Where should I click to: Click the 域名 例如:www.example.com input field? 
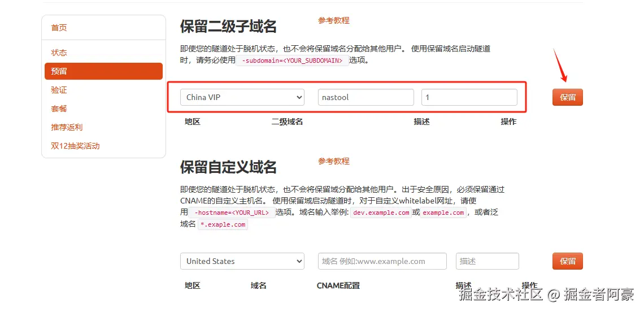tap(382, 261)
